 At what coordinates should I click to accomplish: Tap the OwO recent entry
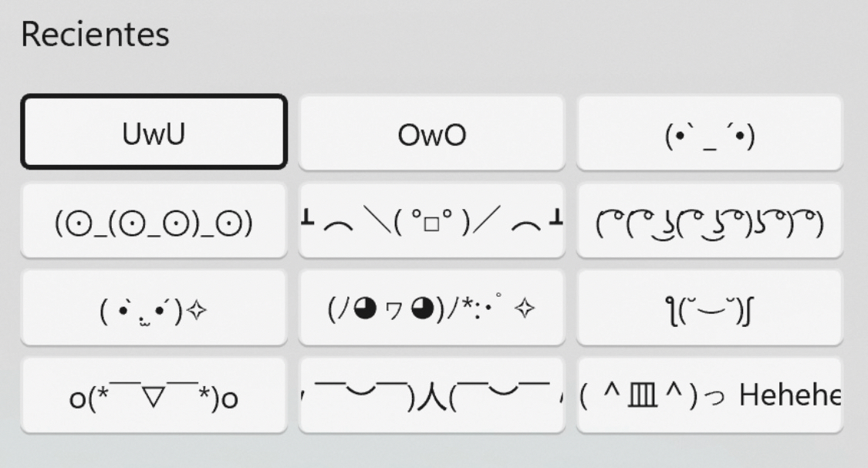[431, 132]
